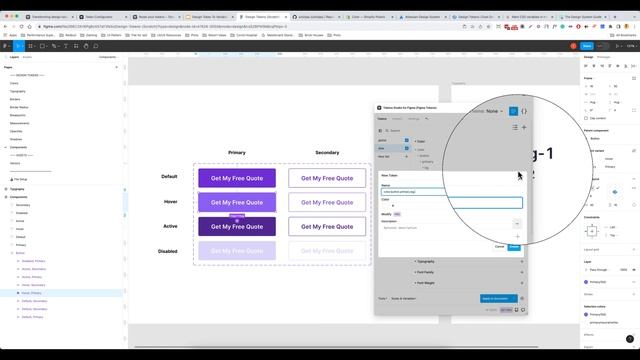Screen dimensions: 640x360
Task: Click Apply to document button
Action: 498,298
